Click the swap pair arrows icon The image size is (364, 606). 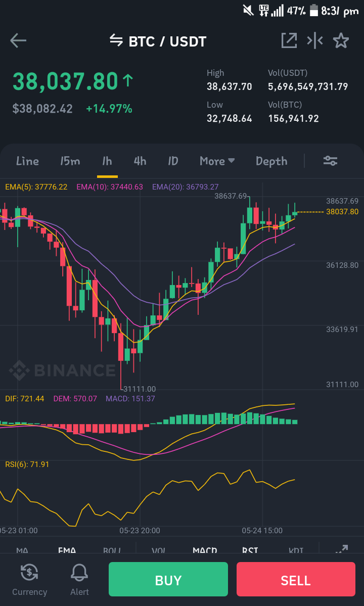point(116,39)
